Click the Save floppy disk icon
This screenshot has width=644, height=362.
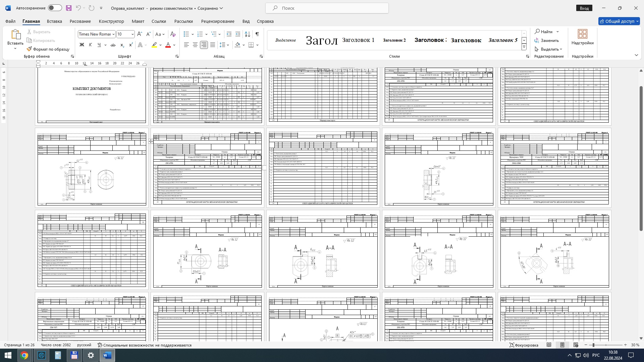pos(68,8)
